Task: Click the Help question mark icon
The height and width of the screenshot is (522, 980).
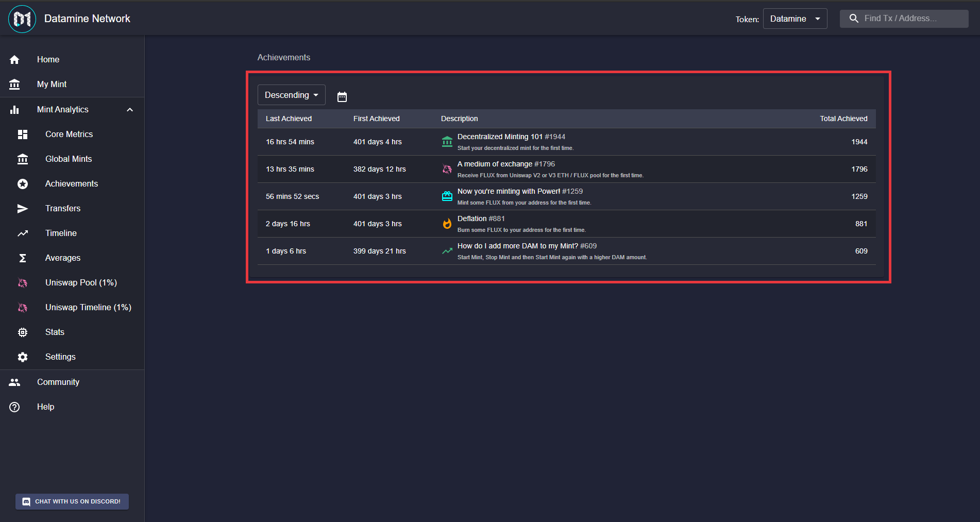Action: pos(14,407)
